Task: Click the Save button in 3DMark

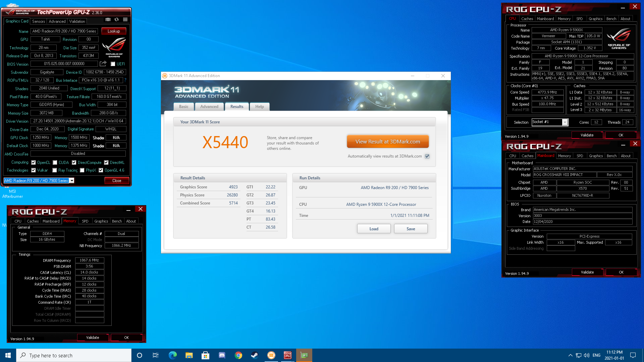Action: pos(411,229)
